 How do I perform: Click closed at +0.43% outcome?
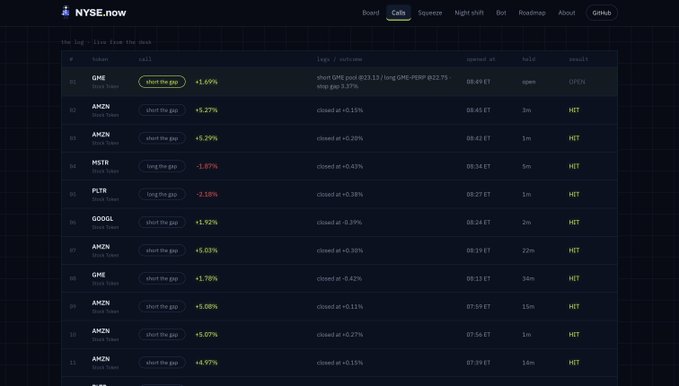pyautogui.click(x=340, y=166)
